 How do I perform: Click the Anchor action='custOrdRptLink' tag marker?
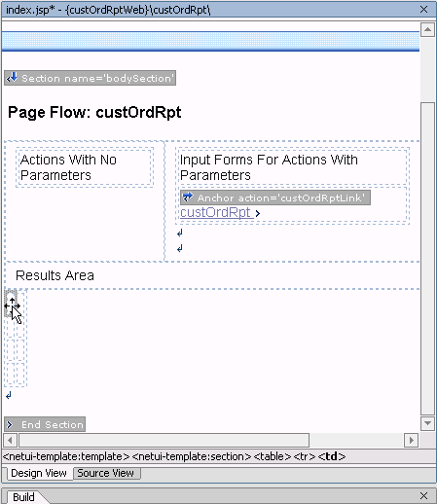pyautogui.click(x=275, y=198)
